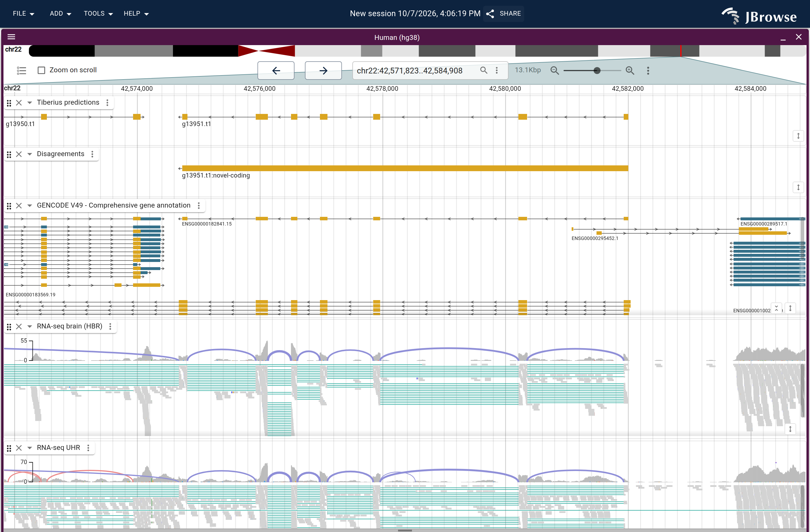810x532 pixels.
Task: Click the ENSG00000182841.15 gene label
Action: tap(207, 224)
